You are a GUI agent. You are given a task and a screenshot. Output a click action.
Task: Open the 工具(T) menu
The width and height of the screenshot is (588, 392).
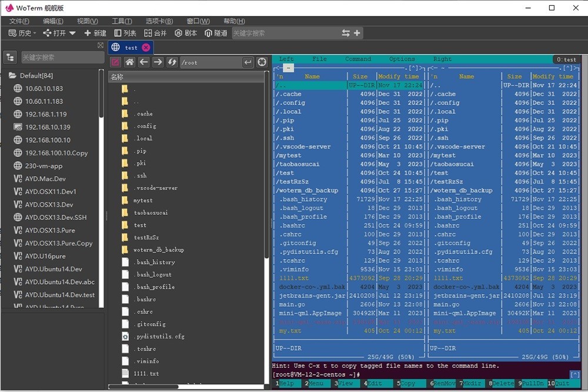click(122, 21)
